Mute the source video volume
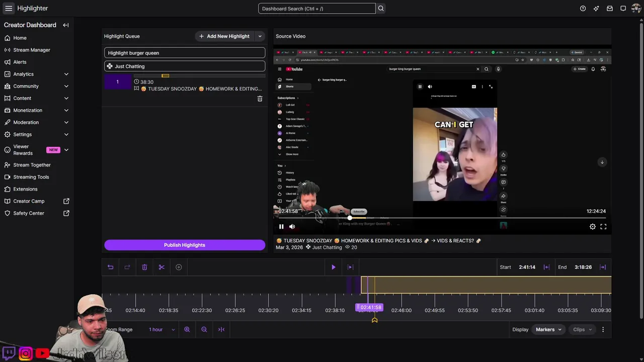Image resolution: width=644 pixels, height=362 pixels. [292, 227]
